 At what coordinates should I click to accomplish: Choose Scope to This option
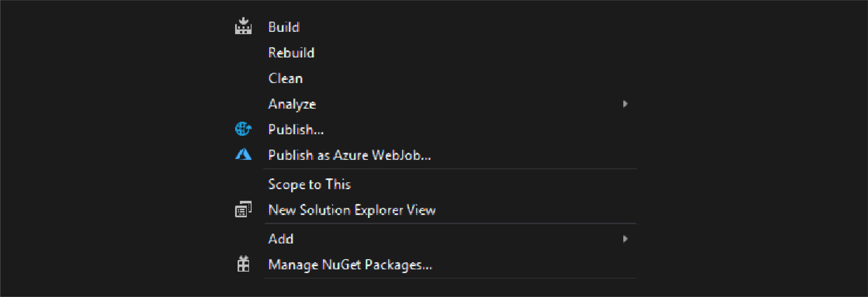click(309, 184)
